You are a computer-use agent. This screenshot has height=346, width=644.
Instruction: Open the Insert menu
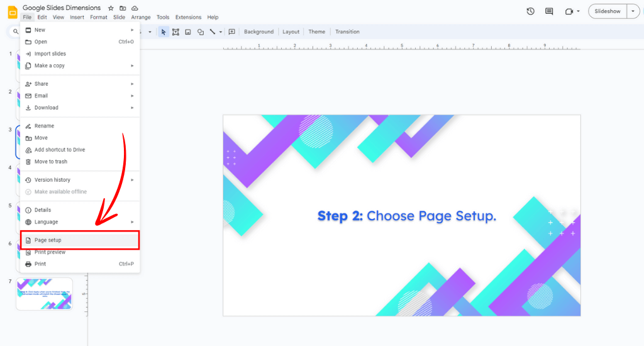point(77,18)
